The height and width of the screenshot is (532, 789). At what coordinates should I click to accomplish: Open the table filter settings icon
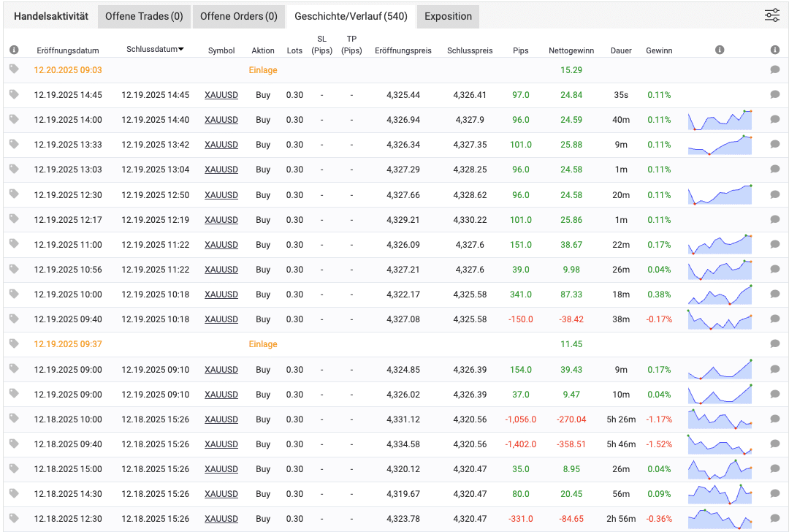pos(772,15)
